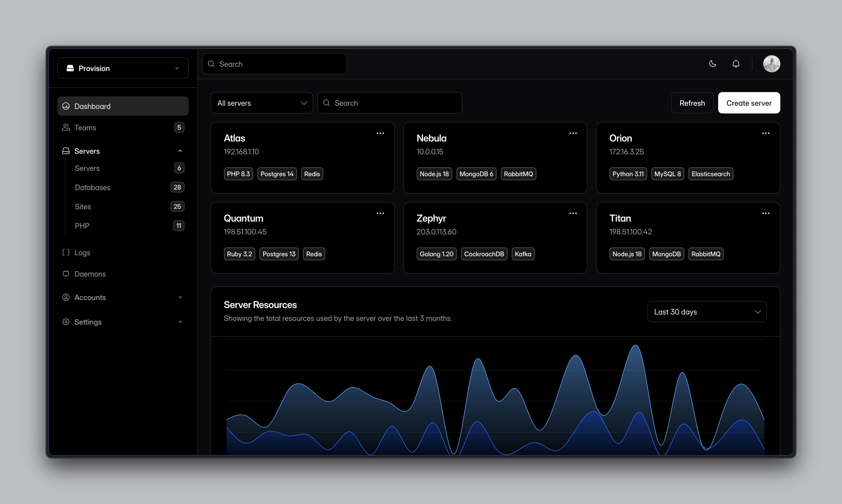Click the Create server button
Screen dimensions: 842x504
pos(749,103)
